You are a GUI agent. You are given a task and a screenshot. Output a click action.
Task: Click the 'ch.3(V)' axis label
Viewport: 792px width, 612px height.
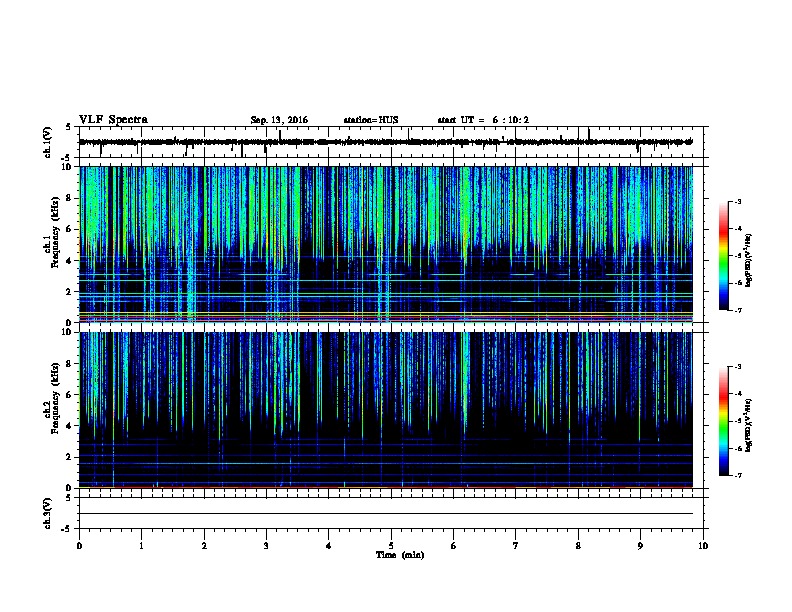(47, 513)
